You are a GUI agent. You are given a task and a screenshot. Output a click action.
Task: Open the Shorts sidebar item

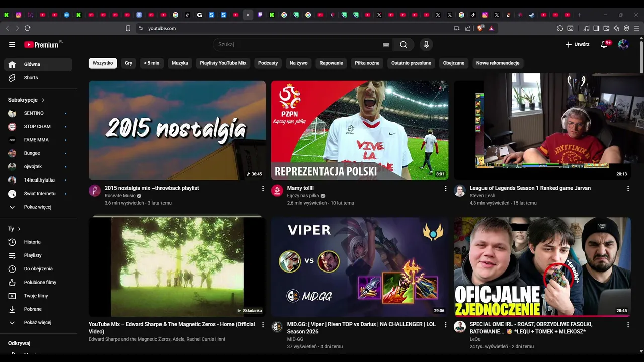pos(38,78)
